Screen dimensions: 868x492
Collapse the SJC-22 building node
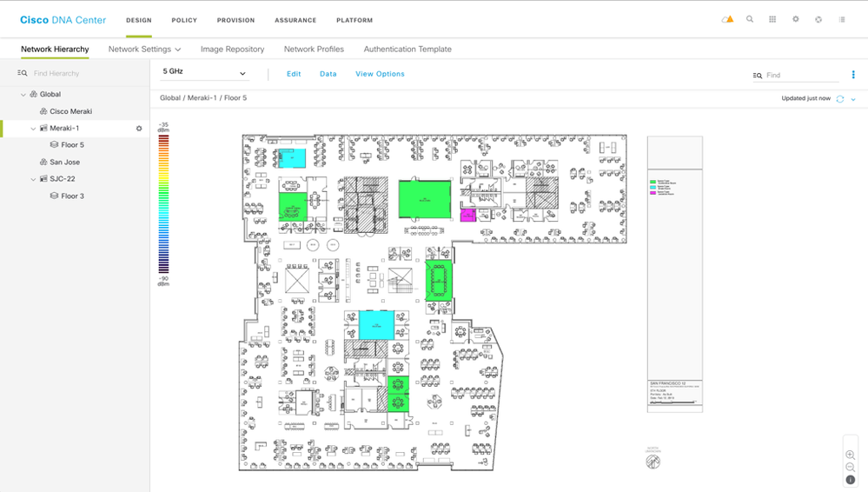33,180
